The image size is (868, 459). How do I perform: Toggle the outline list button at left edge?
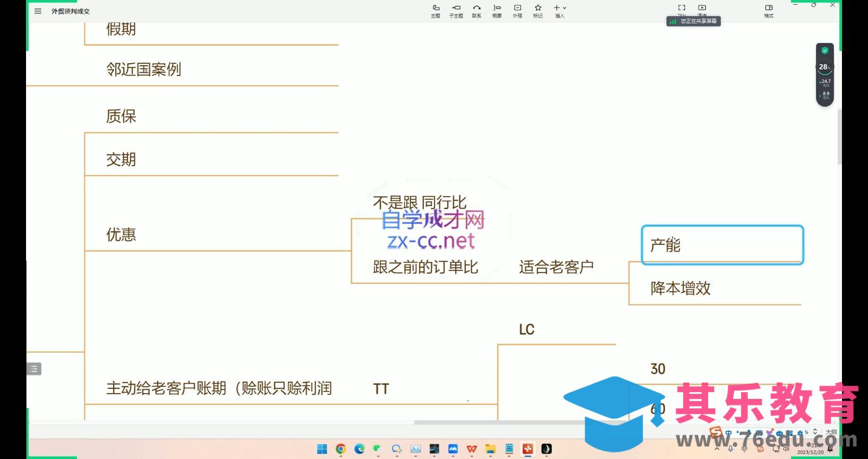(34, 369)
